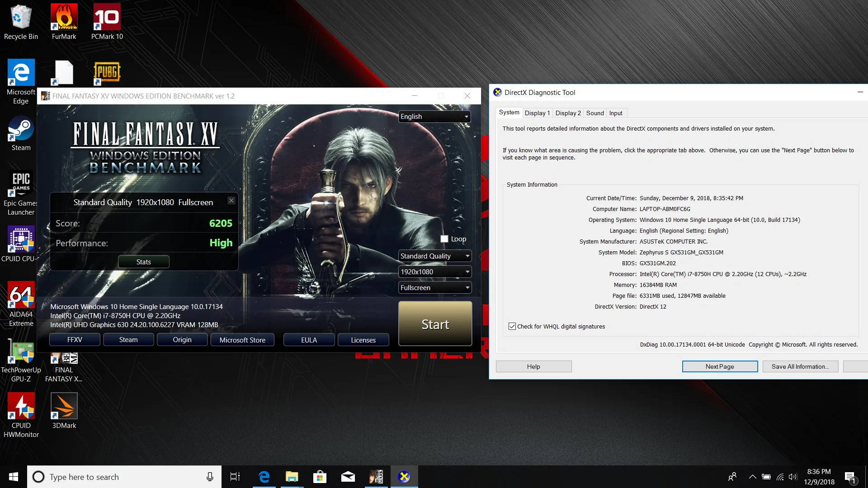Click the 16384MB RAM memory value

pyautogui.click(x=658, y=285)
